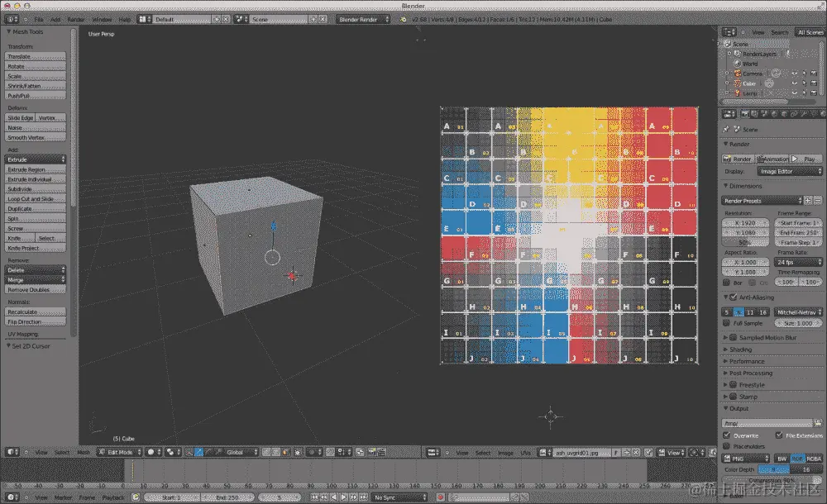Open the Properties editor type selector icon
The width and height of the screenshot is (827, 504).
729,114
